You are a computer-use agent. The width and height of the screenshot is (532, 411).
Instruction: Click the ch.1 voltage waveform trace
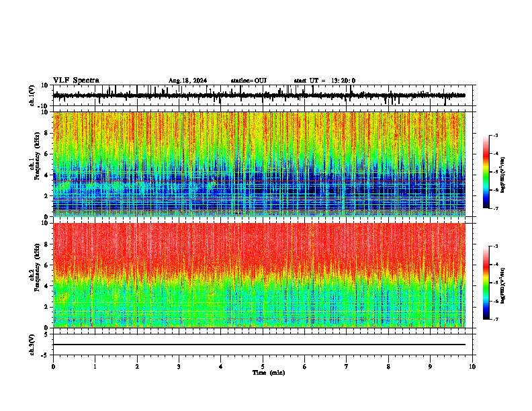259,95
